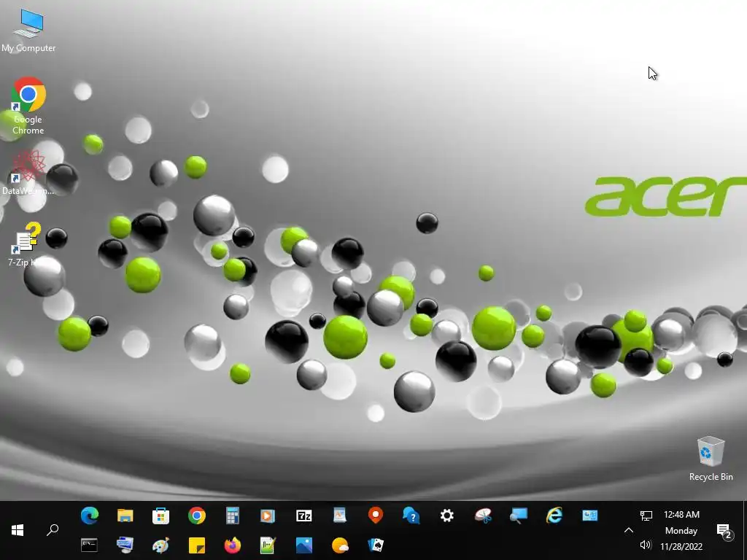This screenshot has height=560, width=747.
Task: Click the document icon next to 7-Zip in taskbar
Action: [x=340, y=516]
